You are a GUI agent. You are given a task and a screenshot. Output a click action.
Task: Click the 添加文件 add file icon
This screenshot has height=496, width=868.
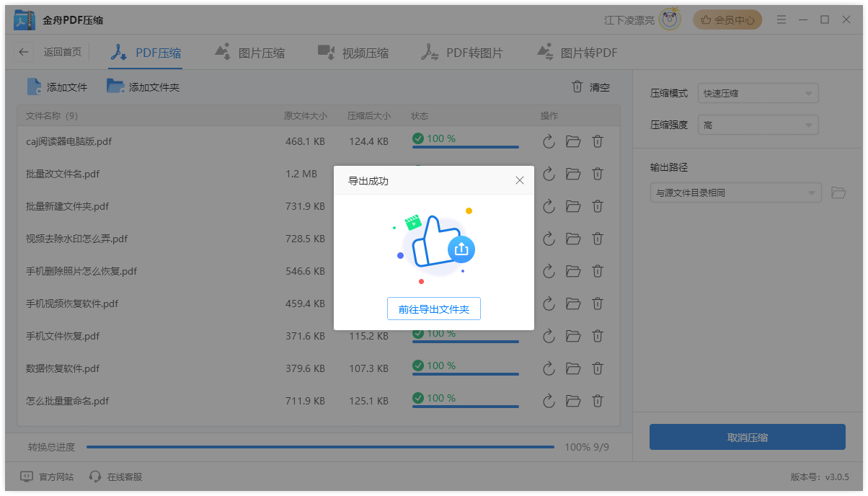pos(35,87)
